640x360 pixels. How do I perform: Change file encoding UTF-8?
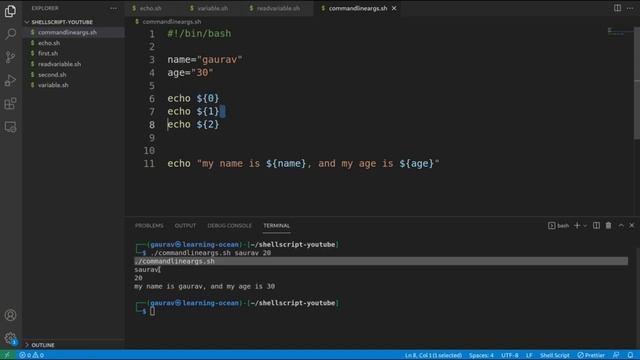pos(510,355)
